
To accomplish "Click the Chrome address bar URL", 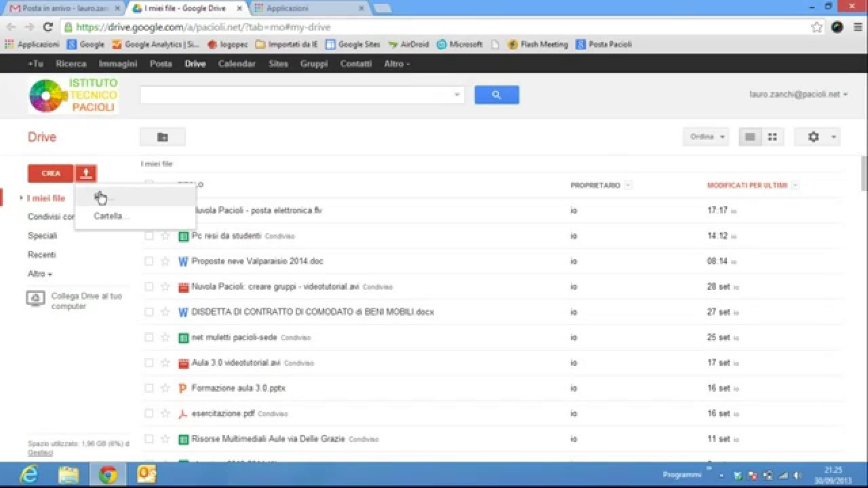I will (203, 27).
